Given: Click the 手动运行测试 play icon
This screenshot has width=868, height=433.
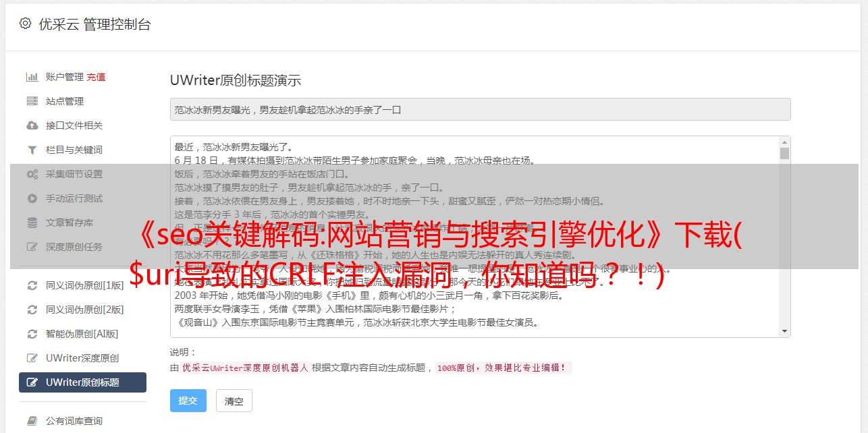Looking at the screenshot, I should pyautogui.click(x=32, y=198).
